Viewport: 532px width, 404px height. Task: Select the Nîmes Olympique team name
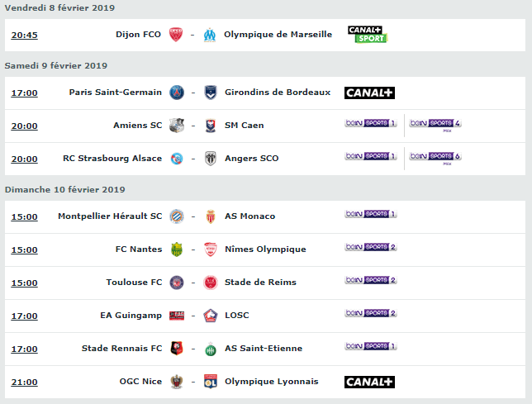[265, 250]
